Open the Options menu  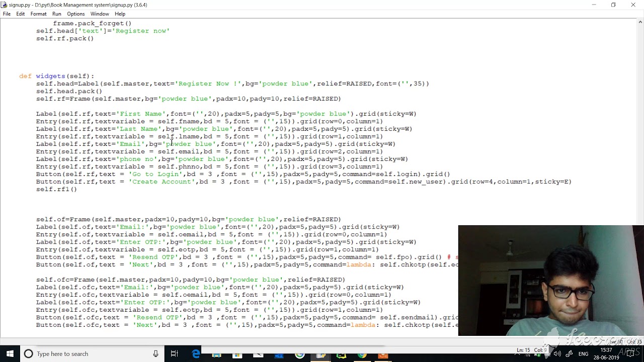pyautogui.click(x=76, y=14)
